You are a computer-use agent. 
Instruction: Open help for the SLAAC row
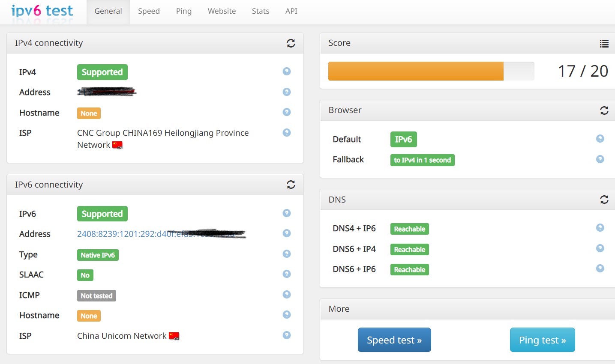287,274
